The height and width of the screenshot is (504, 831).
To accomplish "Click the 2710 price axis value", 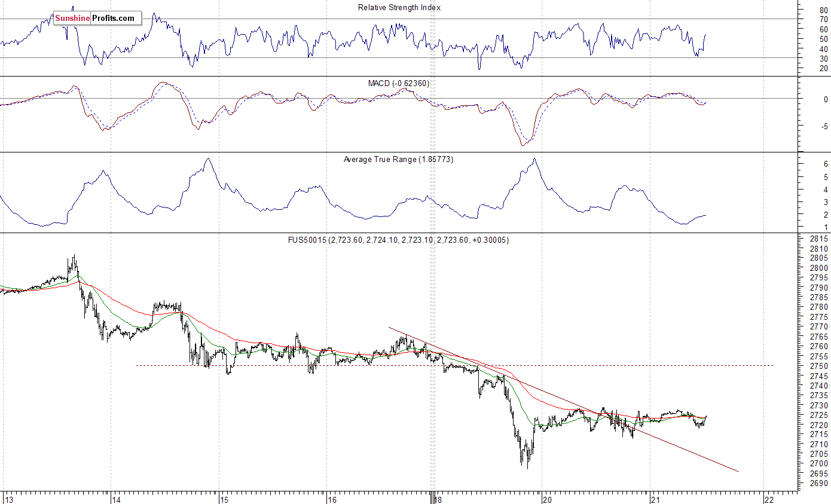I will (819, 444).
